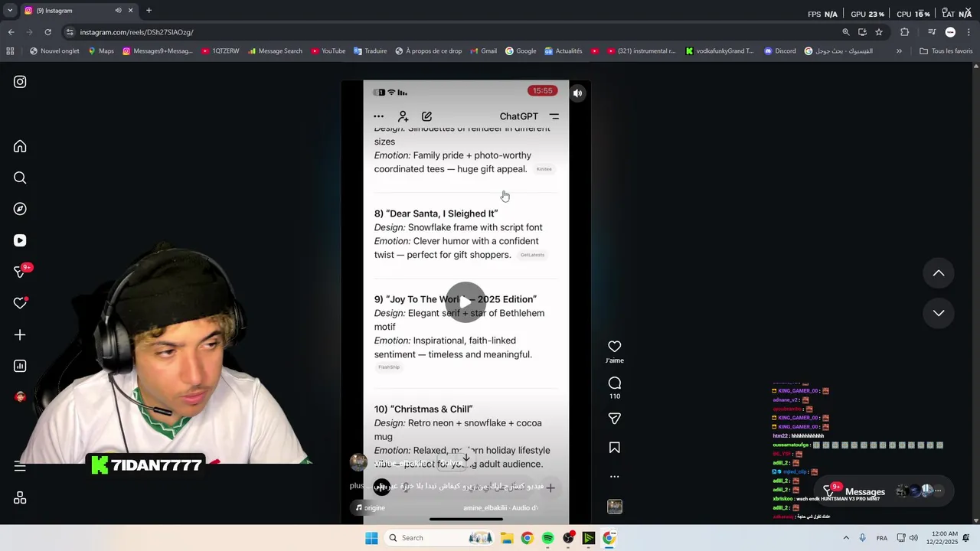
Task: Toggle reel sound speaker button
Action: click(578, 93)
